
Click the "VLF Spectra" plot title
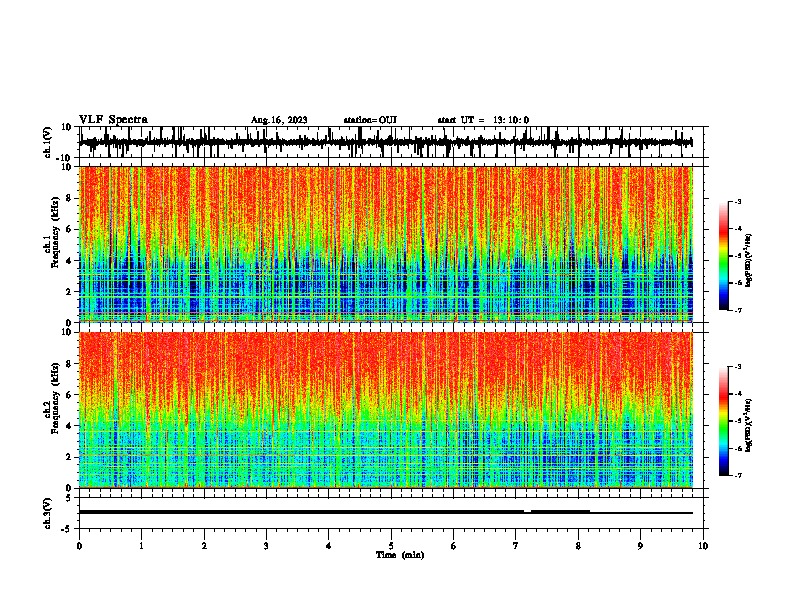click(113, 120)
